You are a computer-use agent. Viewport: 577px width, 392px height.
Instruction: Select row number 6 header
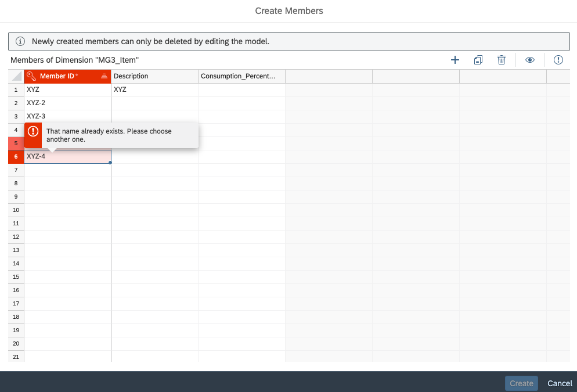pyautogui.click(x=16, y=156)
